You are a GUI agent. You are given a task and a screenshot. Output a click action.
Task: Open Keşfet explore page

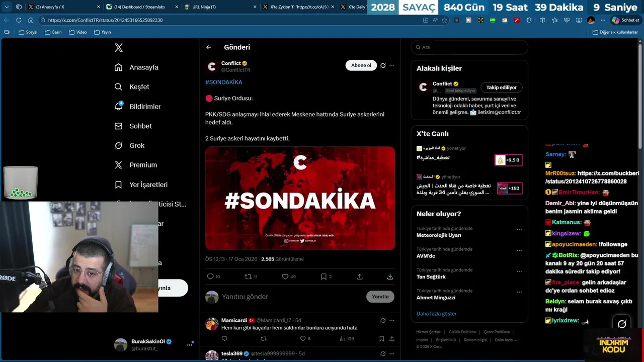click(x=132, y=87)
